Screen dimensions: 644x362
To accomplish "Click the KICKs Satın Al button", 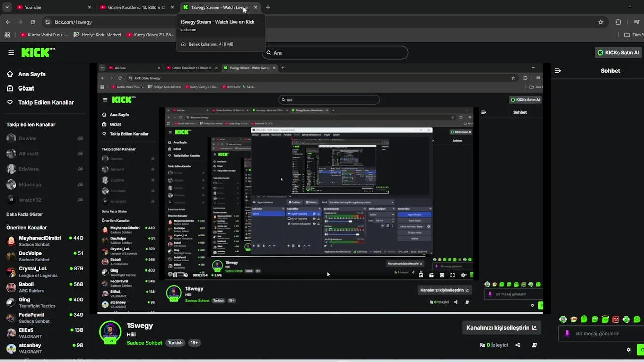I will (x=618, y=53).
